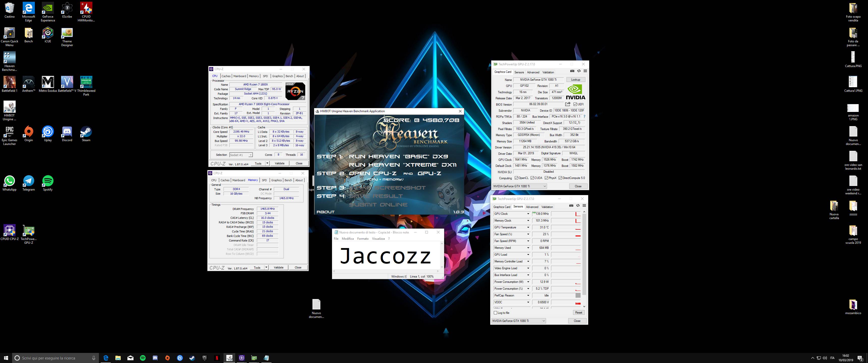Open the Origin desktop icon

point(29,134)
